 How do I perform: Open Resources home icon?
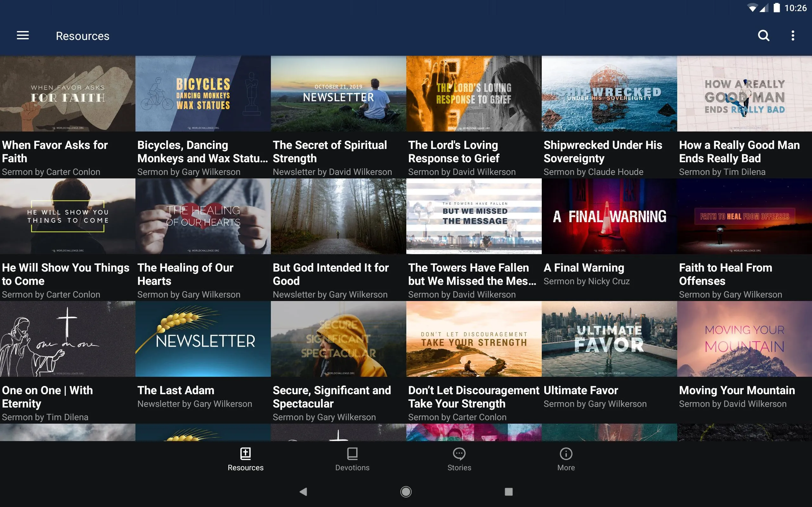click(x=246, y=453)
